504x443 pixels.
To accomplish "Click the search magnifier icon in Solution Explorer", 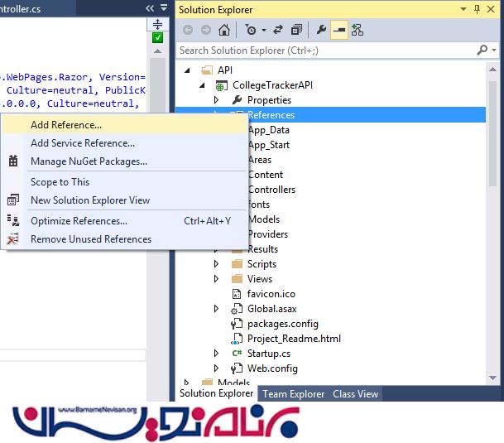I will point(482,51).
